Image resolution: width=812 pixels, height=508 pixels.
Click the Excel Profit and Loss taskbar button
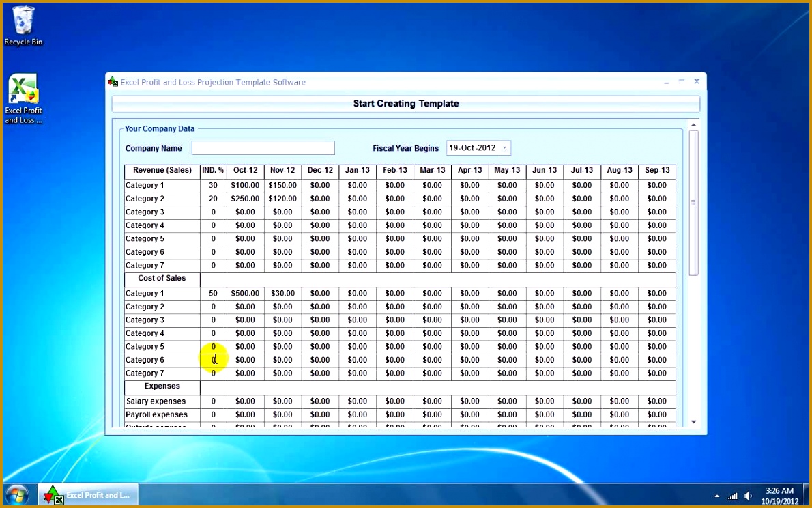88,494
